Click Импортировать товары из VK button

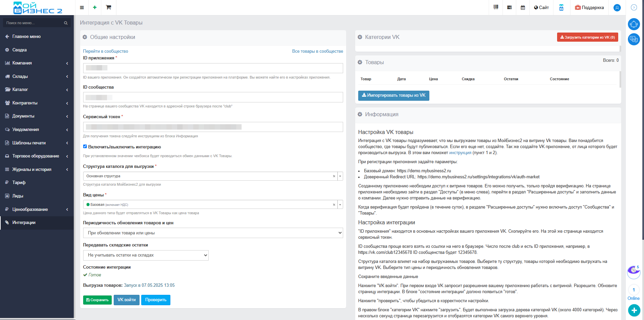point(393,95)
